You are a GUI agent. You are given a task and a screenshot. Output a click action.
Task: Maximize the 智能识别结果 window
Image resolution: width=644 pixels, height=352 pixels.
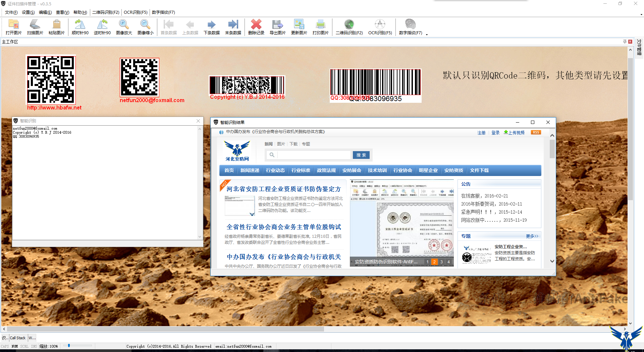(533, 122)
